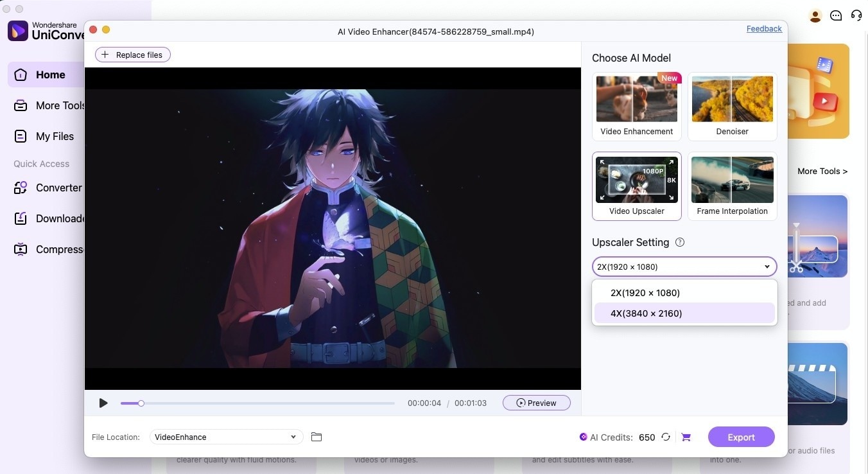Play the video preview
This screenshot has height=474, width=868.
[103, 403]
